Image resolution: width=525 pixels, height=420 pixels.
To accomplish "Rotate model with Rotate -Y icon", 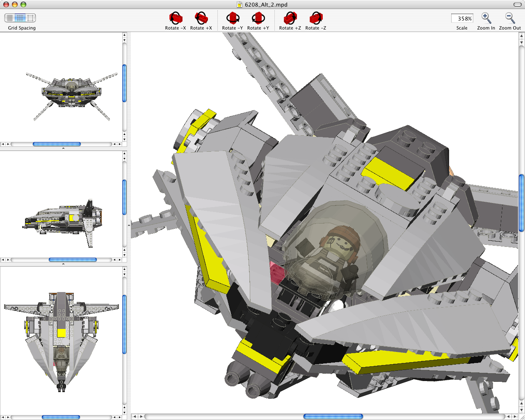I will pos(233,18).
